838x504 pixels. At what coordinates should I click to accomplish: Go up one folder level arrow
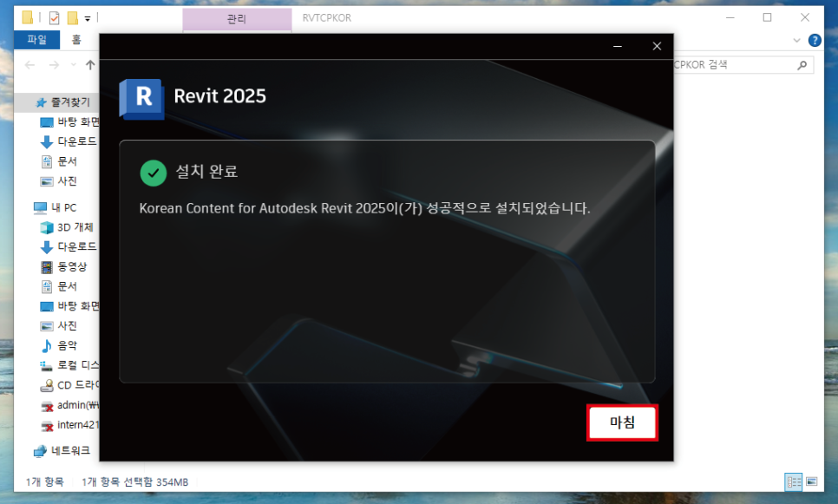pyautogui.click(x=90, y=65)
